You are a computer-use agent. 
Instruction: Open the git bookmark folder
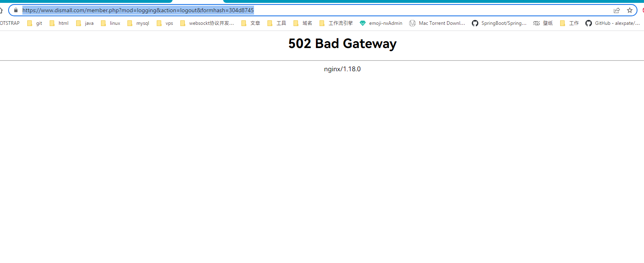pyautogui.click(x=35, y=23)
